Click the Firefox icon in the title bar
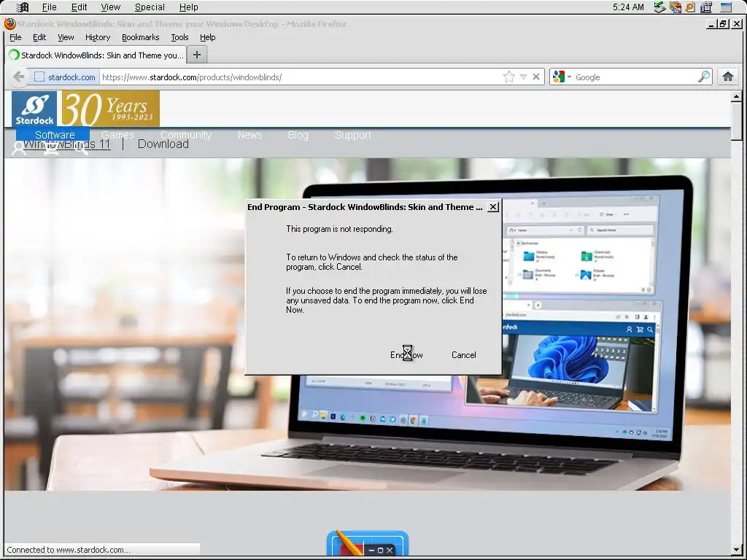The image size is (747, 560). [10, 24]
